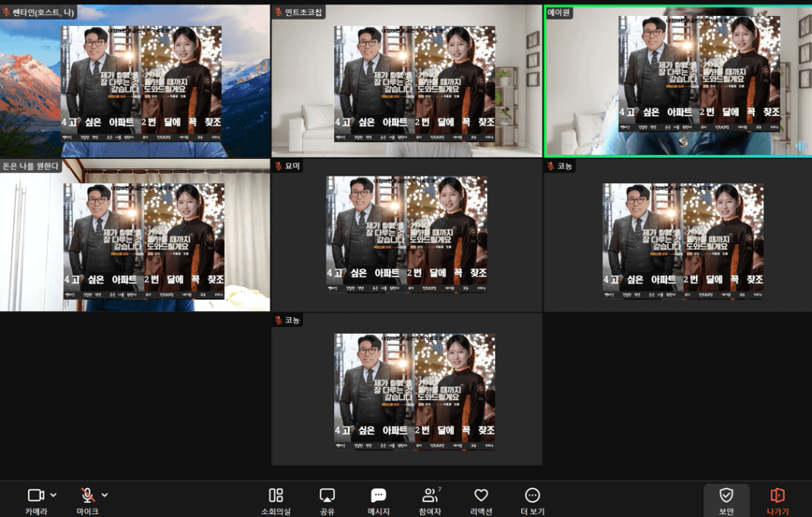Select the 민트초코칩 participant video
This screenshot has width=812, height=517.
point(406,81)
